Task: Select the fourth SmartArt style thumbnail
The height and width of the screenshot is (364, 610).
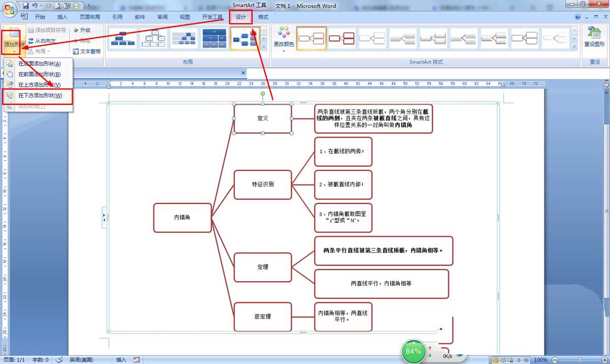Action: coord(403,38)
